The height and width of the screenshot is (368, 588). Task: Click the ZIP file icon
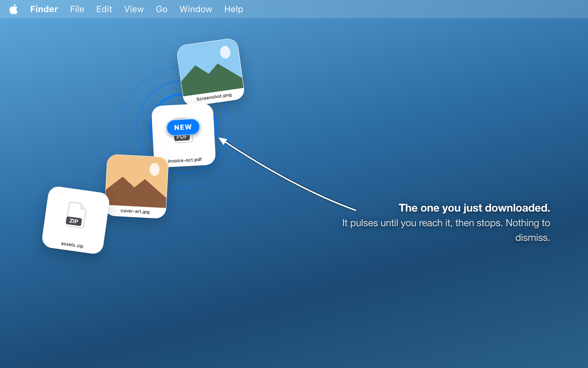76,215
